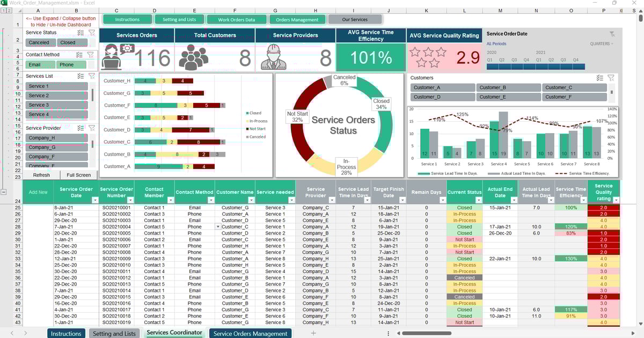
Task: Click the multi-select icon on Service Status slicer
Action: pyautogui.click(x=80, y=33)
